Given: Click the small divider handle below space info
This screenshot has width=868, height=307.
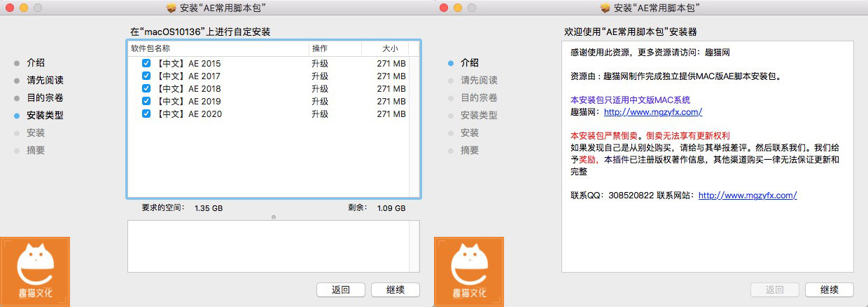Looking at the screenshot, I should point(273,217).
